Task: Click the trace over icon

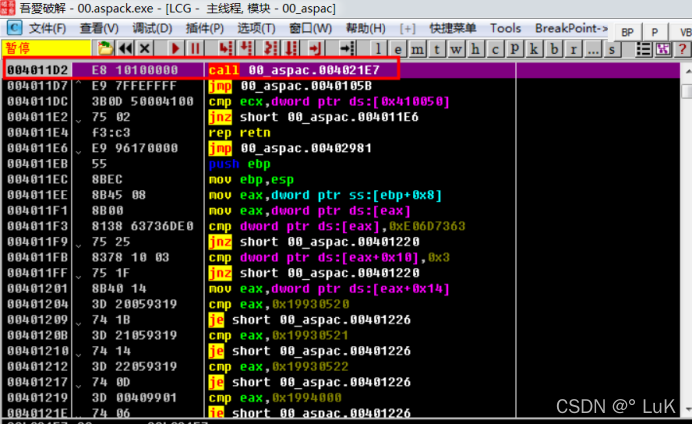Action: (291, 48)
